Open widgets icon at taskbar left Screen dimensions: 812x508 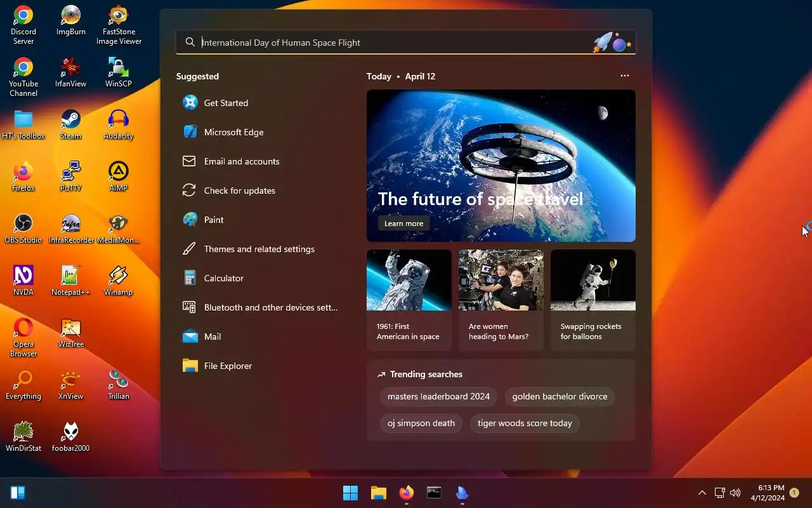(x=18, y=493)
